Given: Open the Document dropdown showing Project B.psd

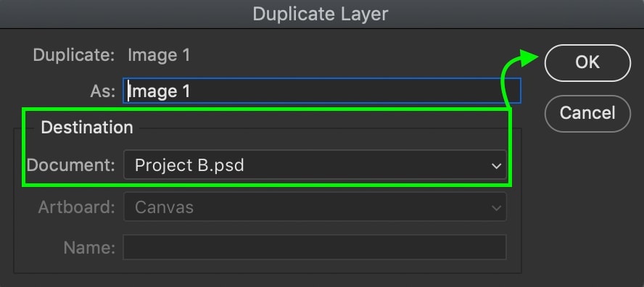Looking at the screenshot, I should point(315,165).
